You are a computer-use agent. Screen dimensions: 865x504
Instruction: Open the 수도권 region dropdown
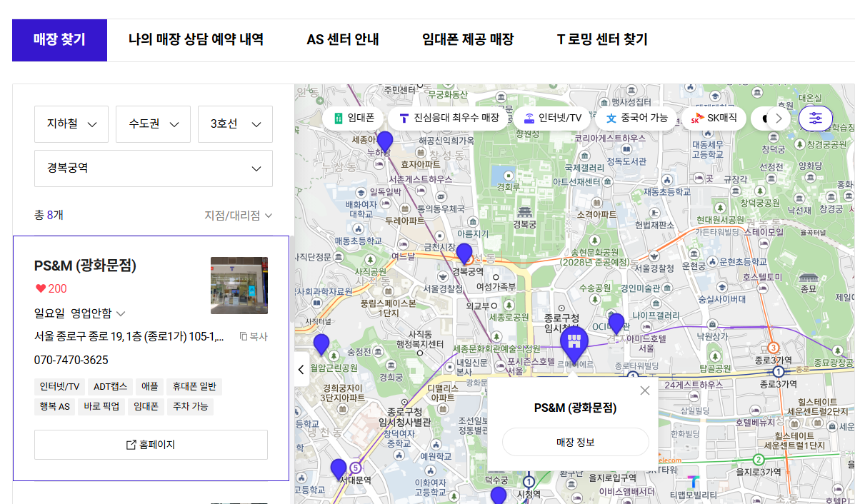(154, 124)
